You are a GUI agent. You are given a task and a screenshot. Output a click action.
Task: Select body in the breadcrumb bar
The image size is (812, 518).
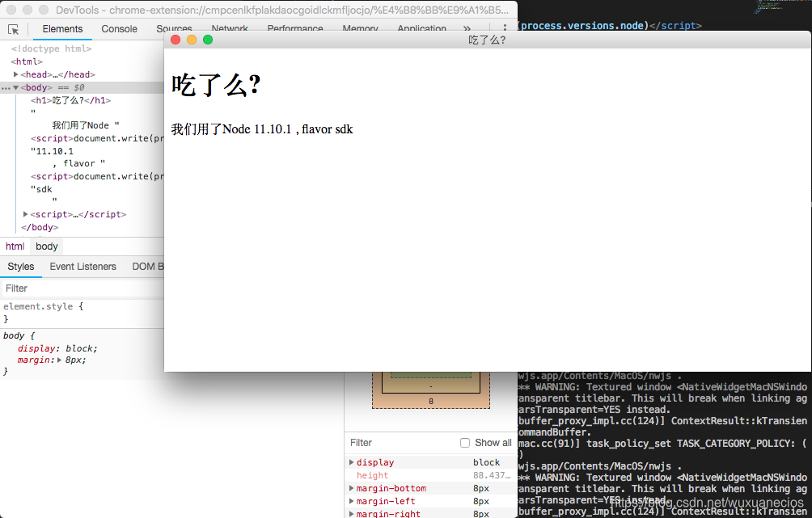click(x=47, y=246)
